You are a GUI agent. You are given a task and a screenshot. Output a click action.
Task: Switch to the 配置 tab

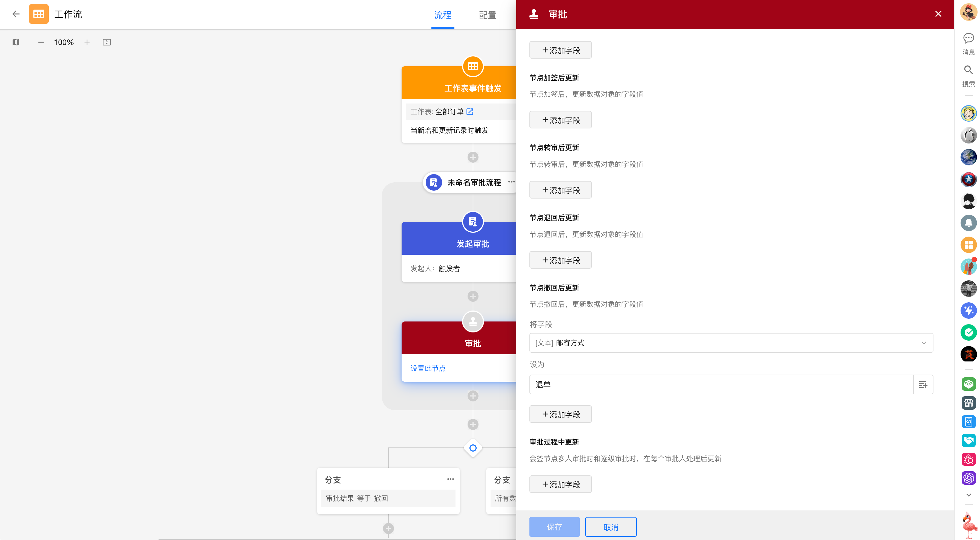487,15
